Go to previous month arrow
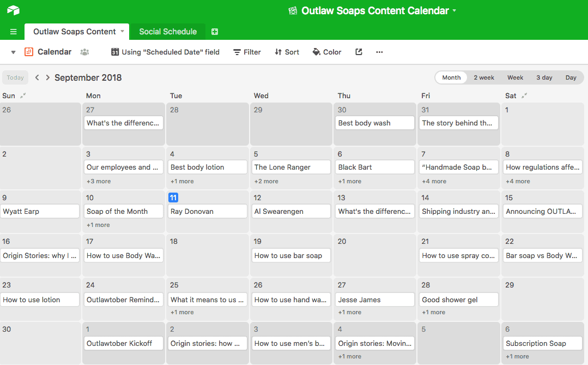 pyautogui.click(x=37, y=77)
